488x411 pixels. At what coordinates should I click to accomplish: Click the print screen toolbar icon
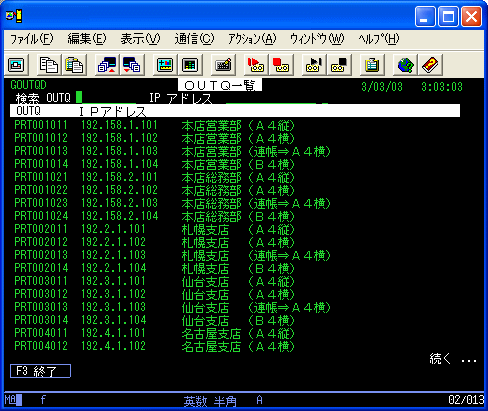tap(16, 65)
